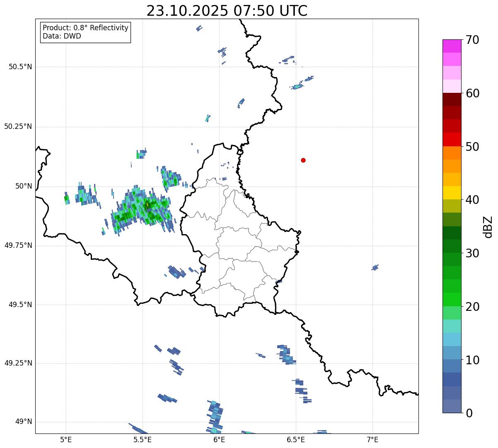Image resolution: width=498 pixels, height=448 pixels.
Task: Click the dark maroon colorbar segment below 60
Action: coord(452,99)
